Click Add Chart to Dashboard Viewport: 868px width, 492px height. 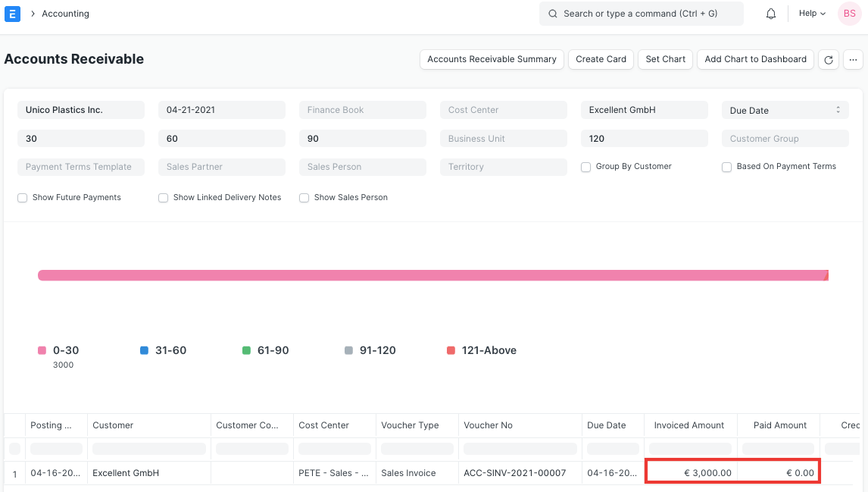754,59
